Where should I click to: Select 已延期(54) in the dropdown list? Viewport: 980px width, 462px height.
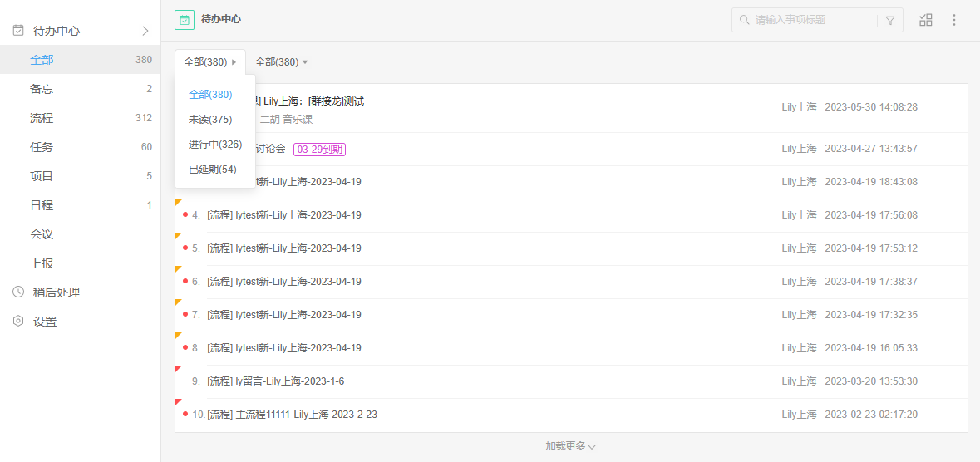212,170
